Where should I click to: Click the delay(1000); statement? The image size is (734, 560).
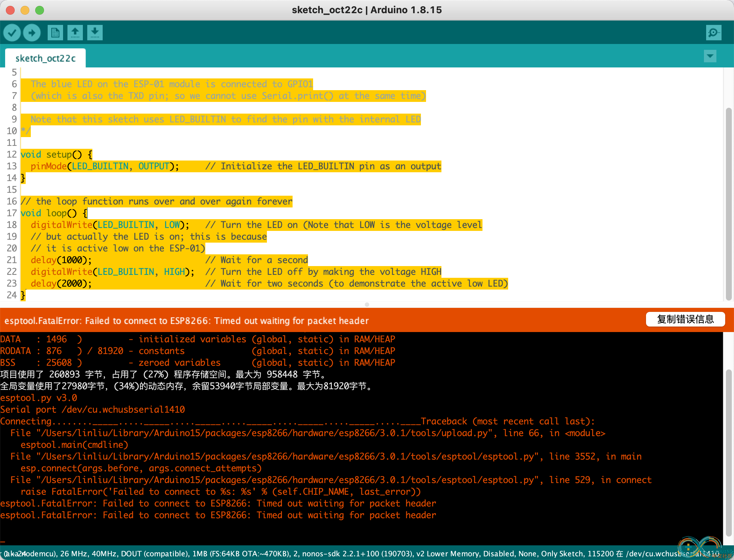[61, 260]
